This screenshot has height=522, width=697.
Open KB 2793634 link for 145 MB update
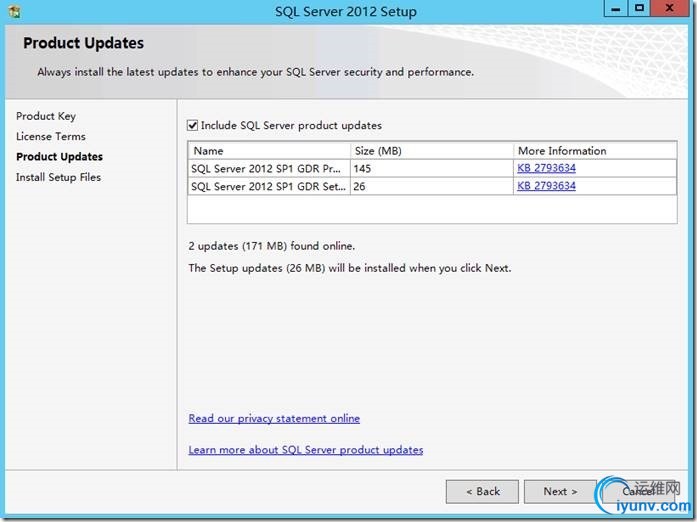pyautogui.click(x=546, y=168)
